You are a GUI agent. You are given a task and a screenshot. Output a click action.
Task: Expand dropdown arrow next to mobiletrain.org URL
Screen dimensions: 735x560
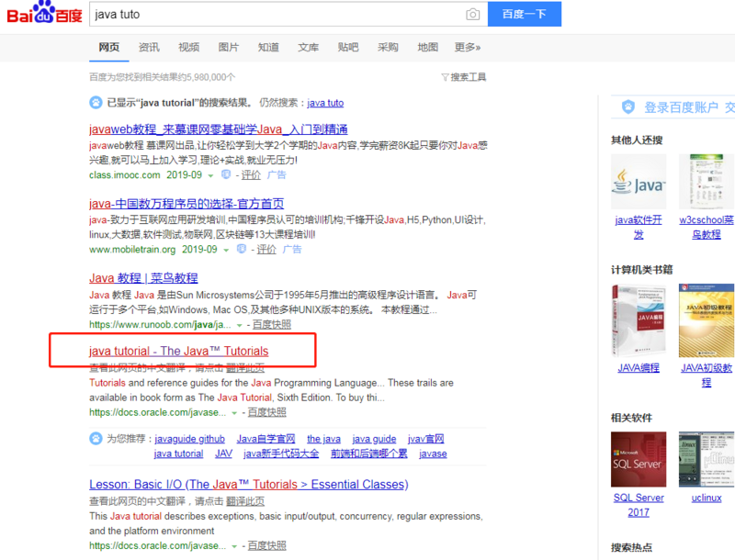click(226, 250)
